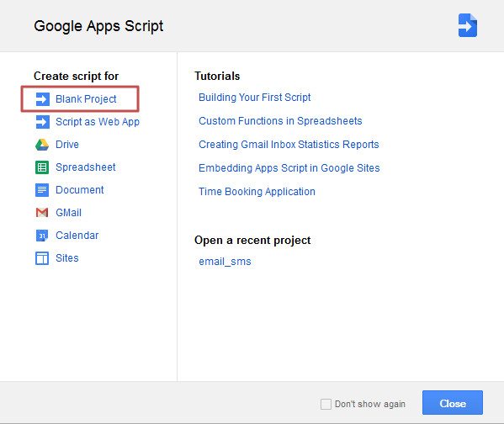Open recent project email_sms
Image resolution: width=504 pixels, height=424 pixels.
pos(225,262)
